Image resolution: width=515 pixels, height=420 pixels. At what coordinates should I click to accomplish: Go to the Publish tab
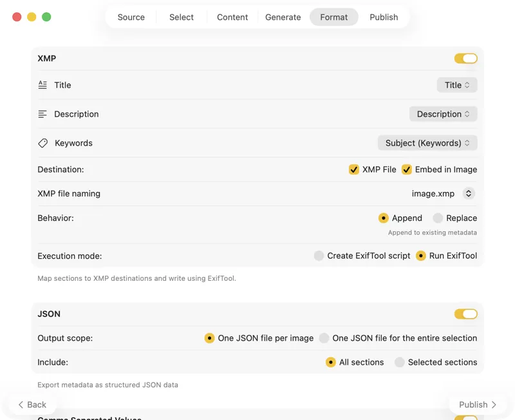coord(384,17)
